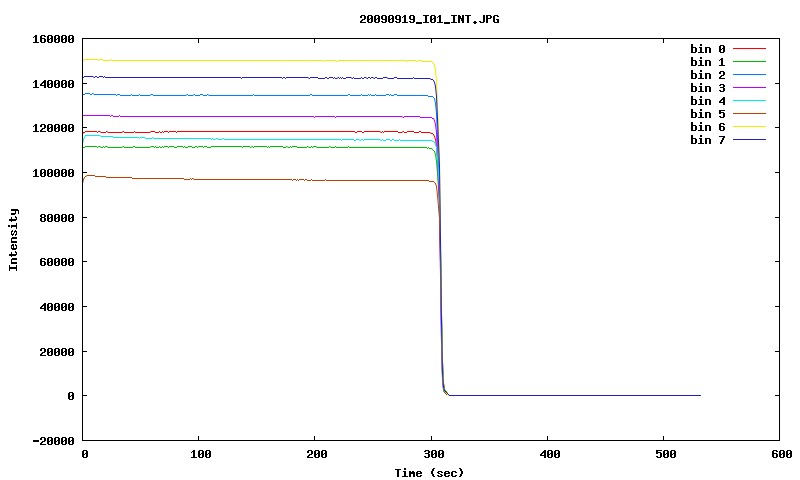800x480 pixels.
Task: Click the 140000 y-axis tick label
Action: coord(53,84)
